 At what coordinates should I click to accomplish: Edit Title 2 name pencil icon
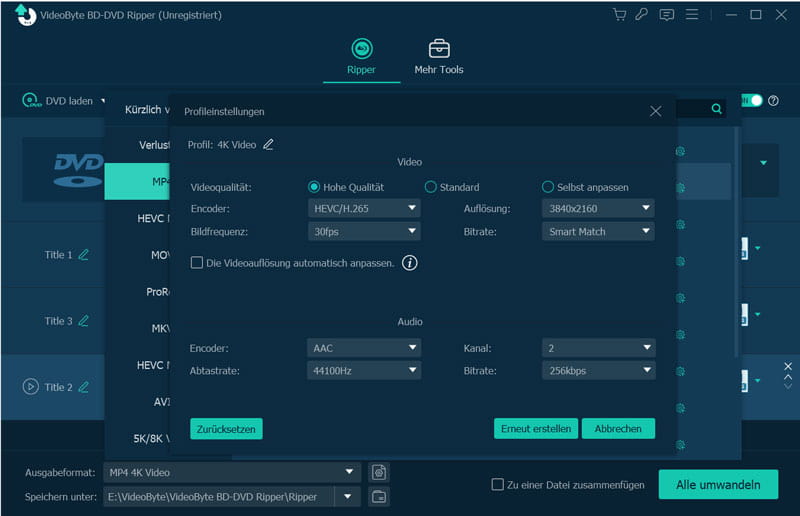point(84,387)
